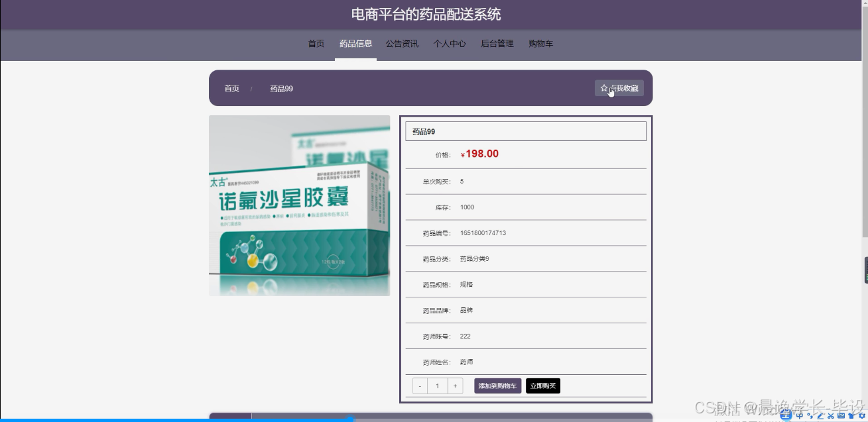
Task: Open the IME scissors screenshot tool
Action: pos(830,415)
